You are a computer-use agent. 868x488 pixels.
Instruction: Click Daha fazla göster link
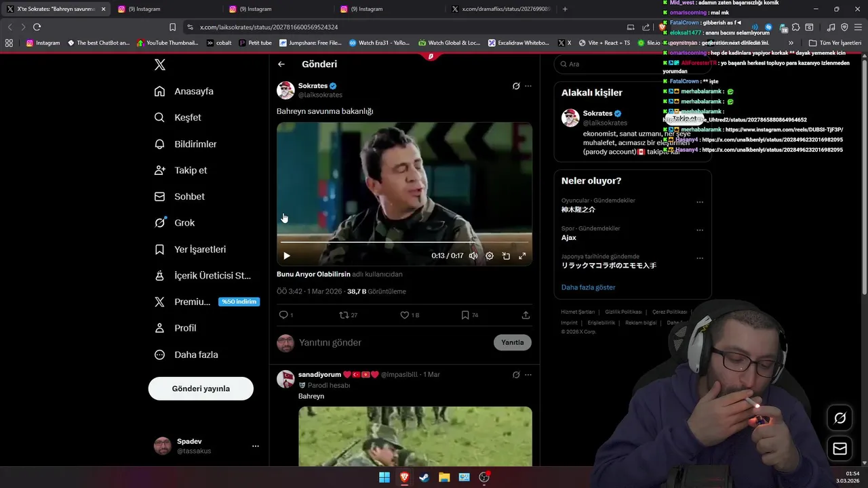pos(589,287)
